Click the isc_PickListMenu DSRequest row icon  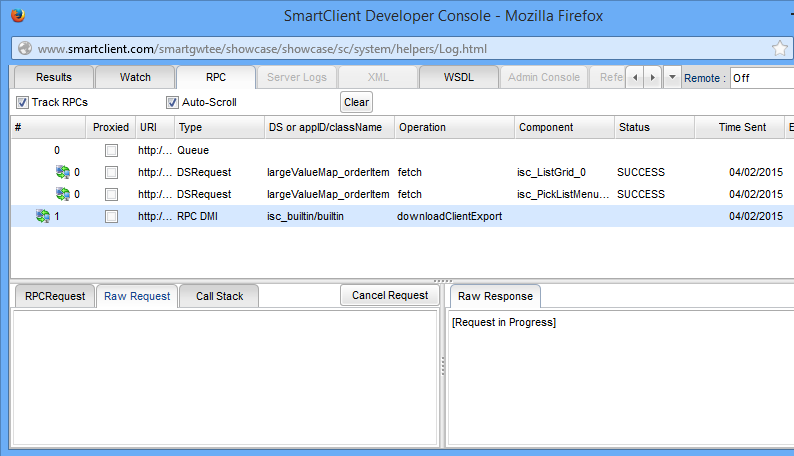(x=63, y=194)
